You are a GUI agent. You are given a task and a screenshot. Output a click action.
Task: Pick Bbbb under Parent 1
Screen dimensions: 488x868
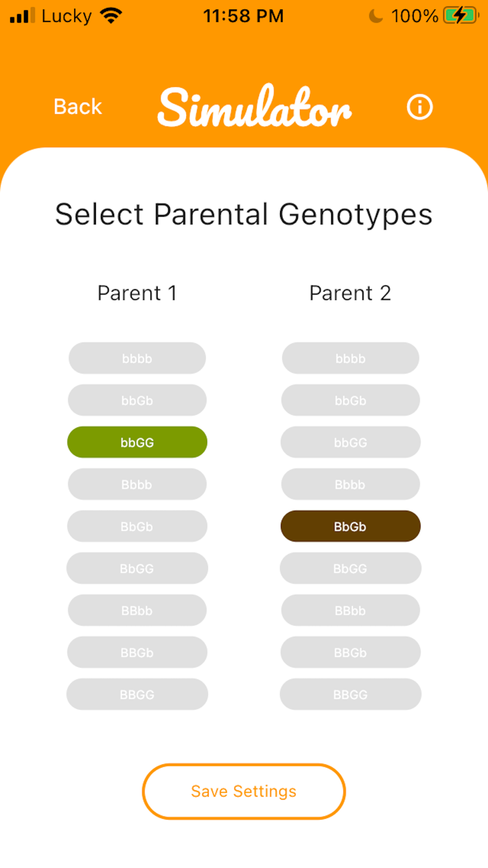[137, 484]
